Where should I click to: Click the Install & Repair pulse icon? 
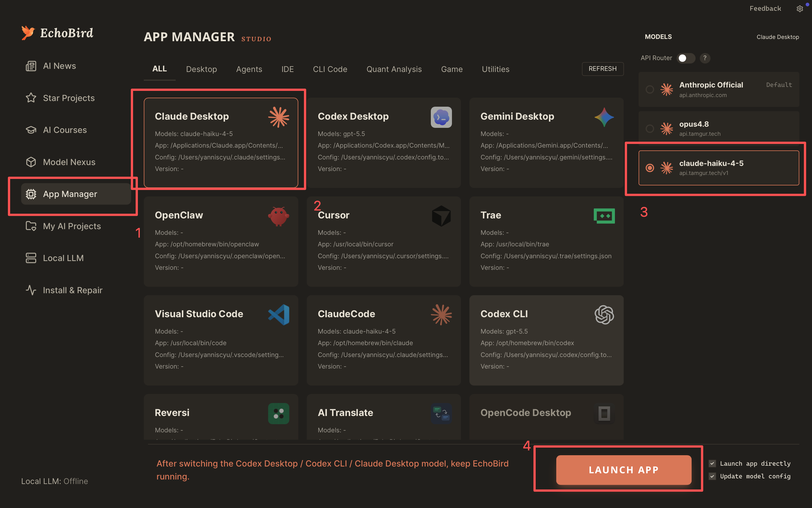point(31,290)
